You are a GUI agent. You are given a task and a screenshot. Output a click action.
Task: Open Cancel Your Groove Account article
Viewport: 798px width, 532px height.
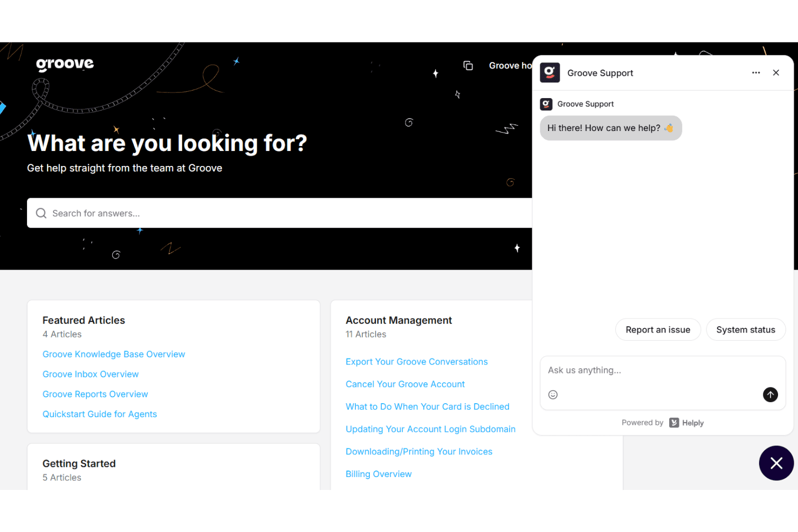tap(405, 384)
